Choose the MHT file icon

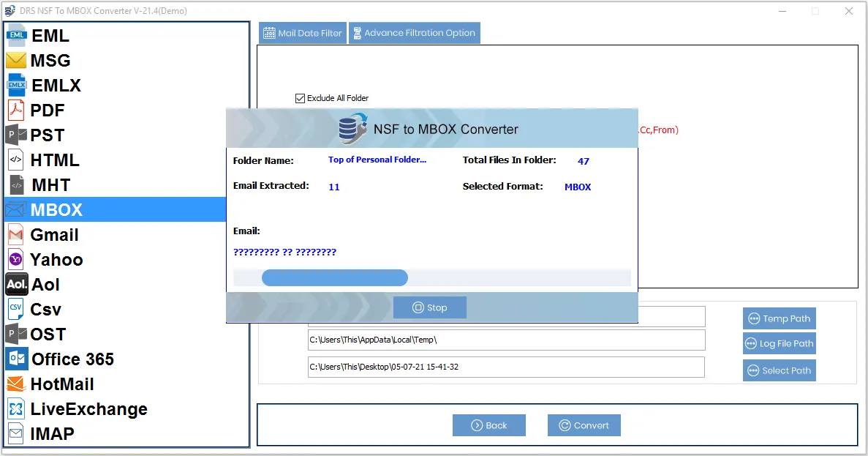17,184
